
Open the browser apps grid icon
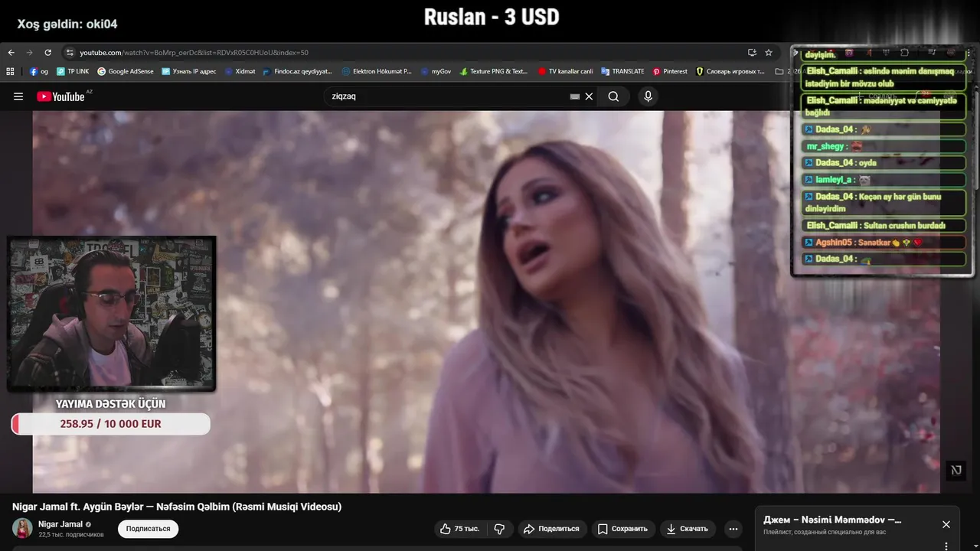click(x=10, y=71)
